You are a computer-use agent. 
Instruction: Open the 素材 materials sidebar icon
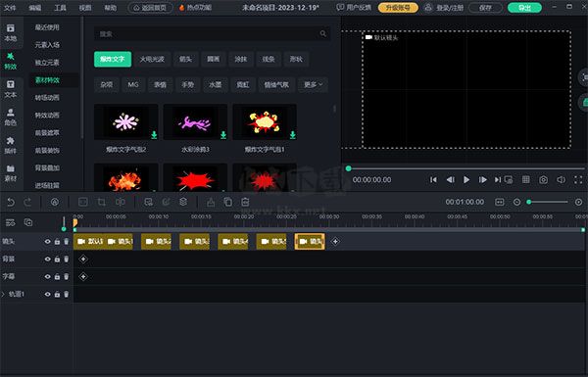[x=11, y=173]
